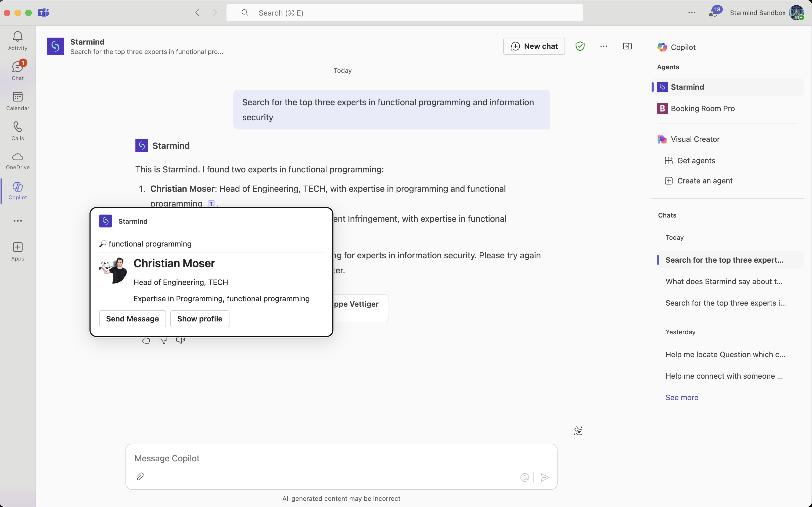This screenshot has height=507, width=812.
Task: Click the Send Message button
Action: pyautogui.click(x=132, y=318)
